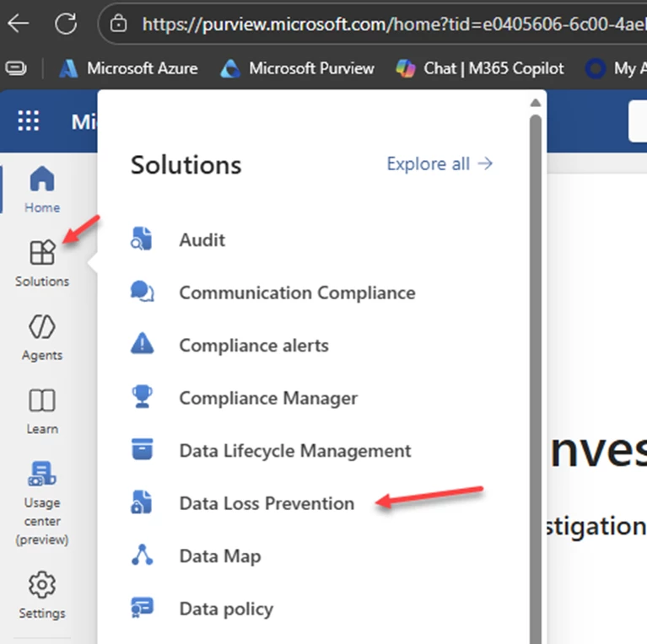
Task: Reload the page with refresh icon
Action: 66,23
